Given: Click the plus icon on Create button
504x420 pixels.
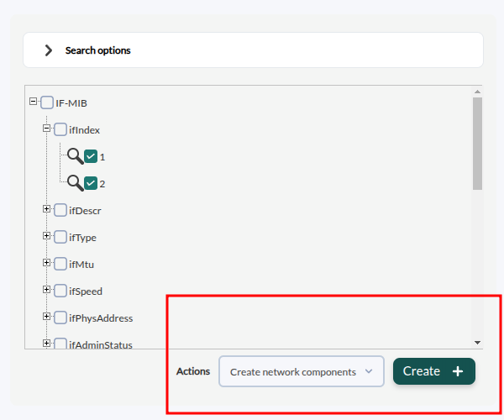Looking at the screenshot, I should (x=458, y=371).
